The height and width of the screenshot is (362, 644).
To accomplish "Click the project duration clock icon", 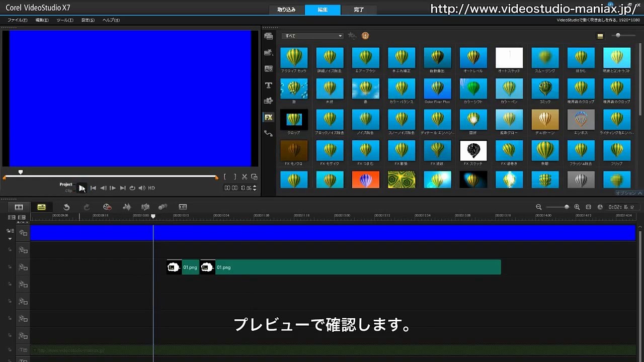I will (600, 207).
